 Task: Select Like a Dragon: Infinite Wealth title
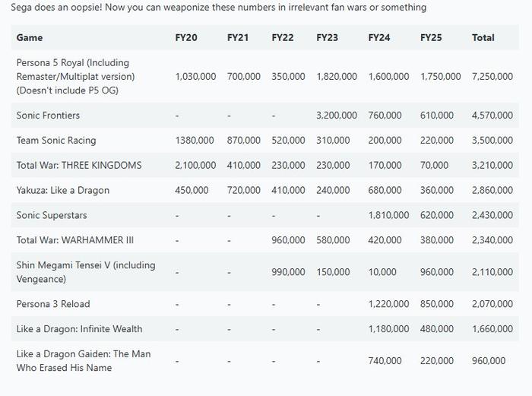click(x=79, y=329)
